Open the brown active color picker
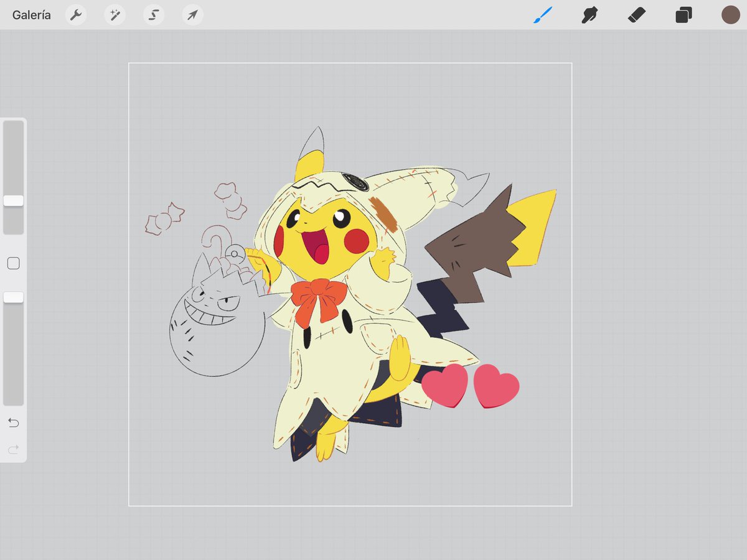The image size is (747, 560). 730,15
